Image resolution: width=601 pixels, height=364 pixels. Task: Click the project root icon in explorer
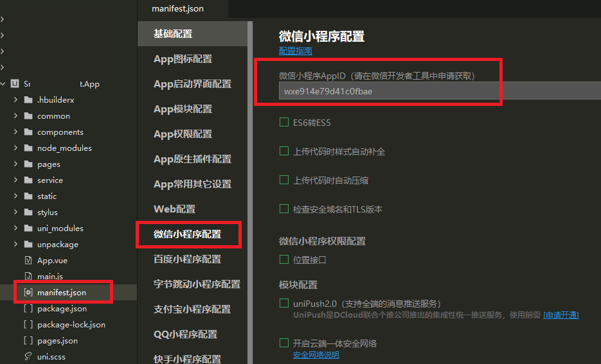(x=14, y=83)
